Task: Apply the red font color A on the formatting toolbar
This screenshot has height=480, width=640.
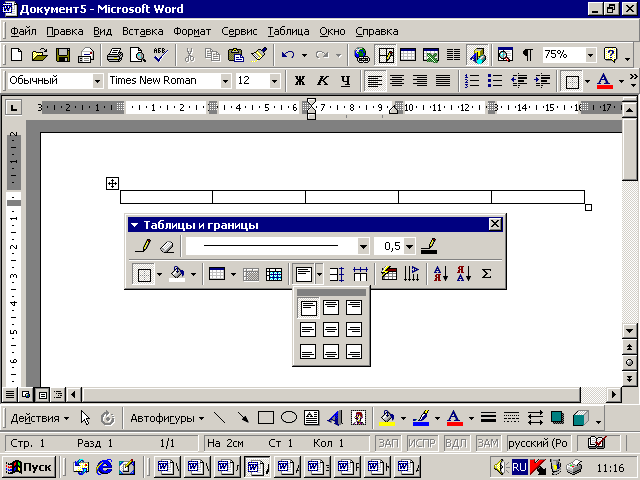Action: pos(604,81)
